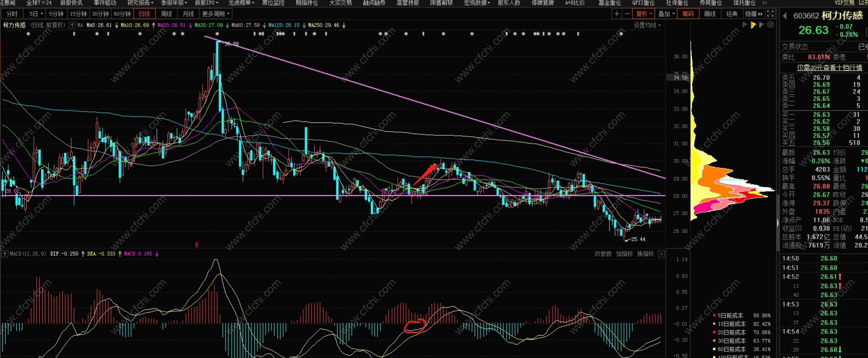868x358 pixels.
Task: Click the 隐藏 hide side panel button
Action: 754,14
